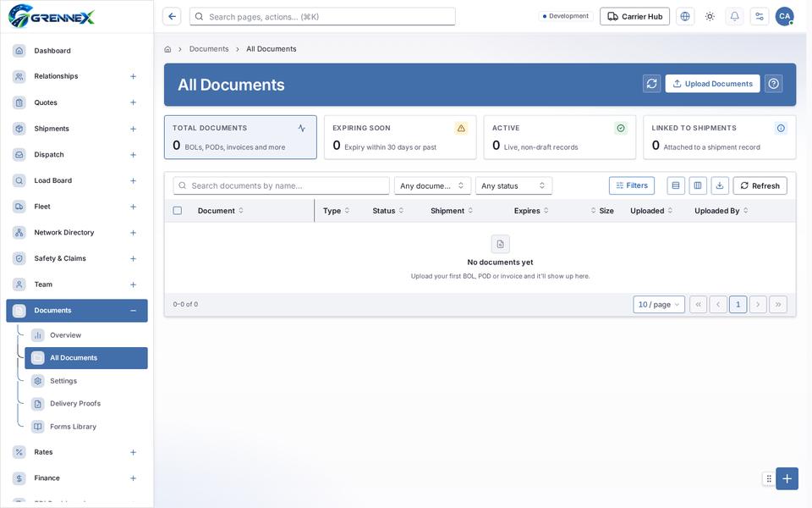Open the settings sliders icon in header
The width and height of the screenshot is (812, 508).
coord(760,17)
